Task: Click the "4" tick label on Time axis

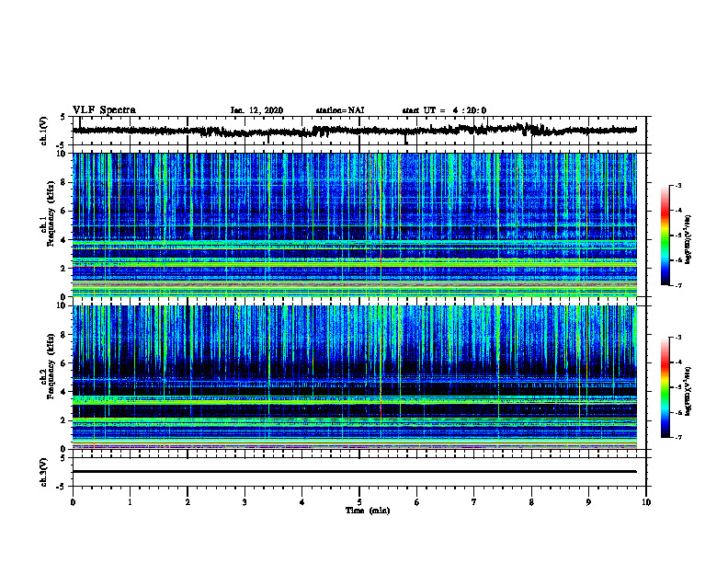Action: point(302,502)
